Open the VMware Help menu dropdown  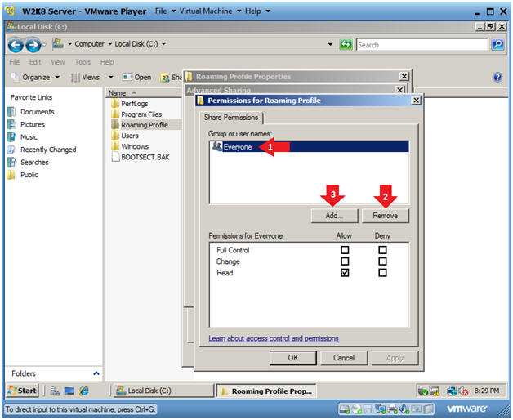pos(257,11)
